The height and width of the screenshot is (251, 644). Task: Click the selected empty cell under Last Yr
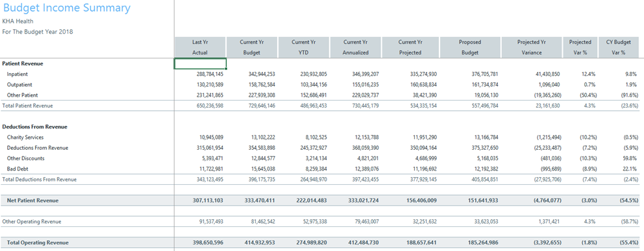click(201, 64)
